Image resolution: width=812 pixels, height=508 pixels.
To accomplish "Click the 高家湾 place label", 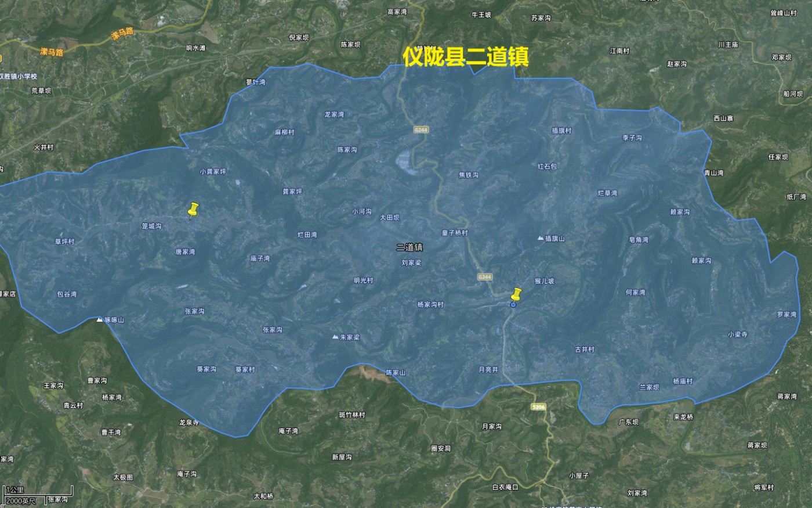I will coord(397,12).
